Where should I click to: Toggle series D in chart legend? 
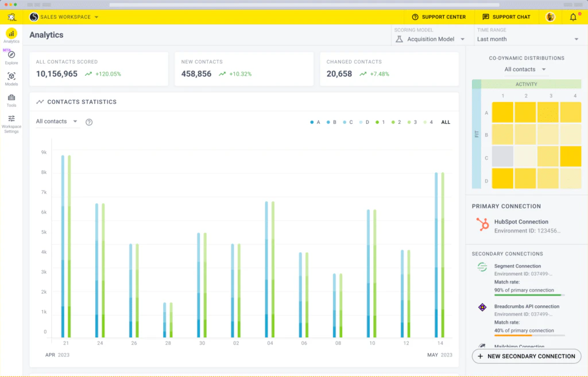click(364, 122)
